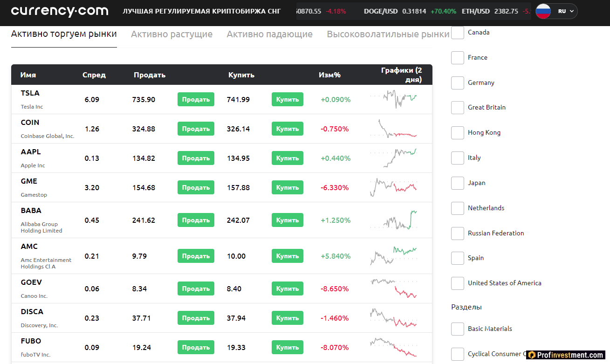Click ETH/USD in the ticker bar
The height and width of the screenshot is (364, 610).
[476, 11]
